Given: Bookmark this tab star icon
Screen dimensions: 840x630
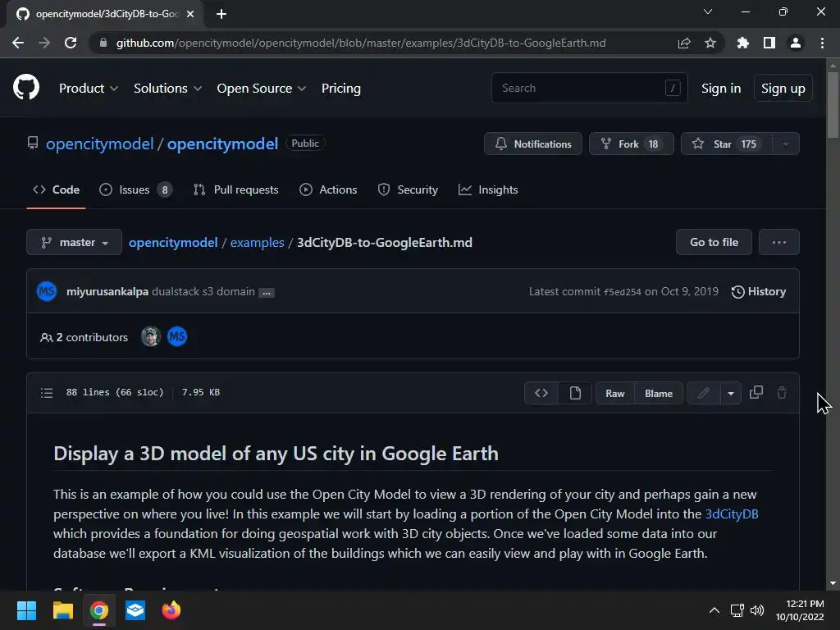Looking at the screenshot, I should 710,43.
